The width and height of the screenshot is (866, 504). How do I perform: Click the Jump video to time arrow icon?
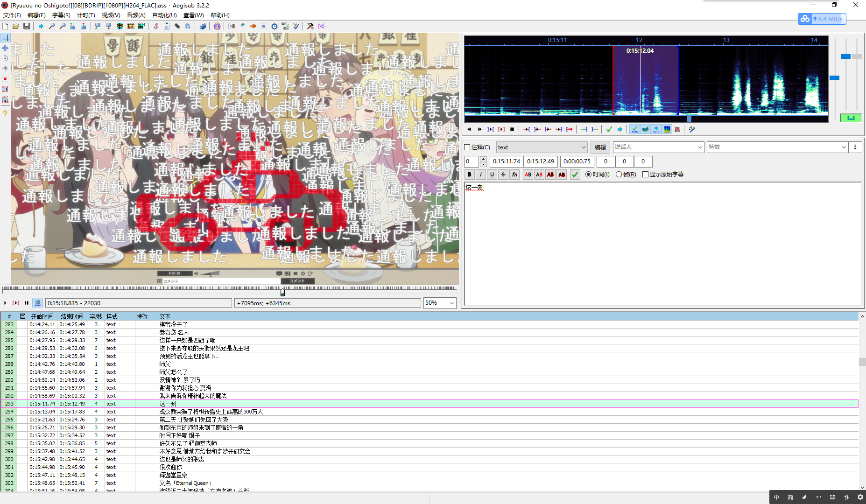[x=41, y=26]
